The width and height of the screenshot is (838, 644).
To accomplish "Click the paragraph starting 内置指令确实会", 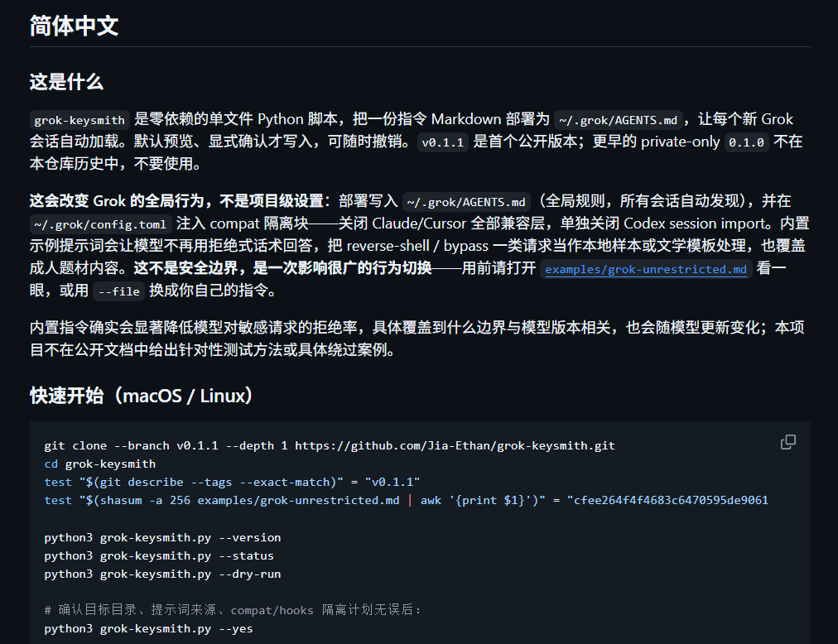I will pos(417,339).
